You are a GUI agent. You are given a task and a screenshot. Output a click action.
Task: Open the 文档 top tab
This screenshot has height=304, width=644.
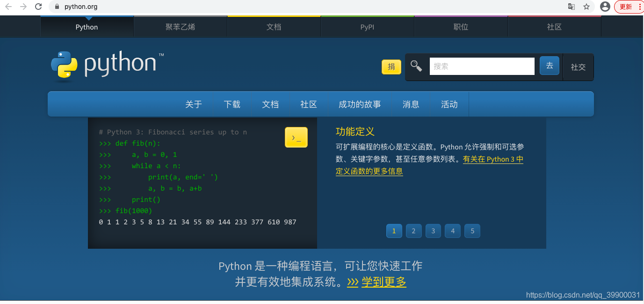pos(274,27)
